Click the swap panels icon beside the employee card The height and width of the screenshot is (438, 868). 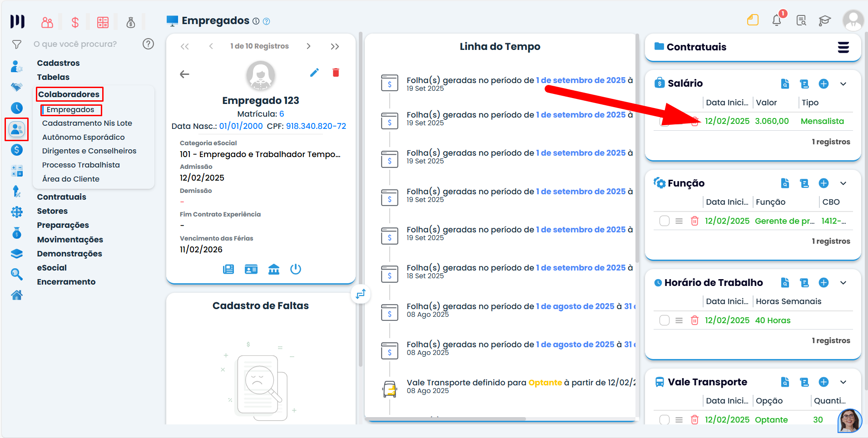361,294
